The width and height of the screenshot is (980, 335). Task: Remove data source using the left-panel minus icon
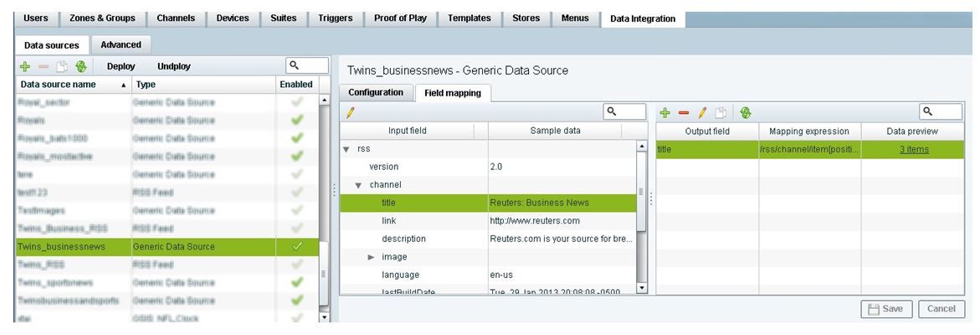(x=44, y=66)
